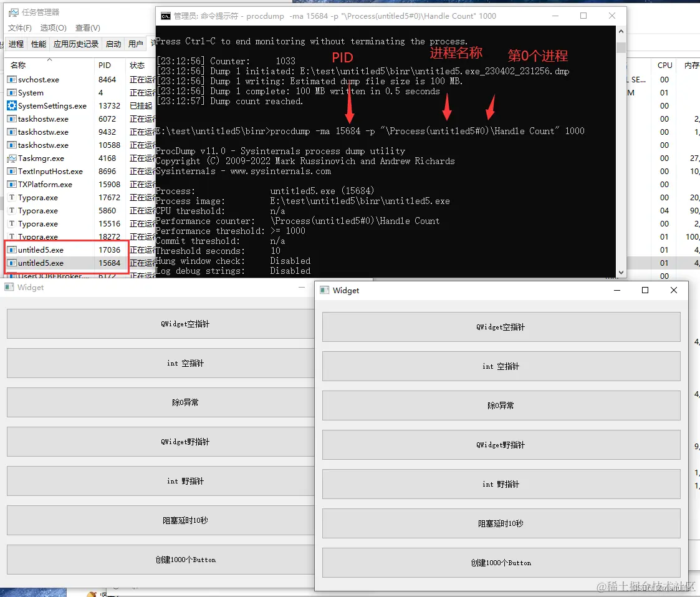Open the 文件(F) menu
This screenshot has height=597, width=700.
(x=20, y=27)
